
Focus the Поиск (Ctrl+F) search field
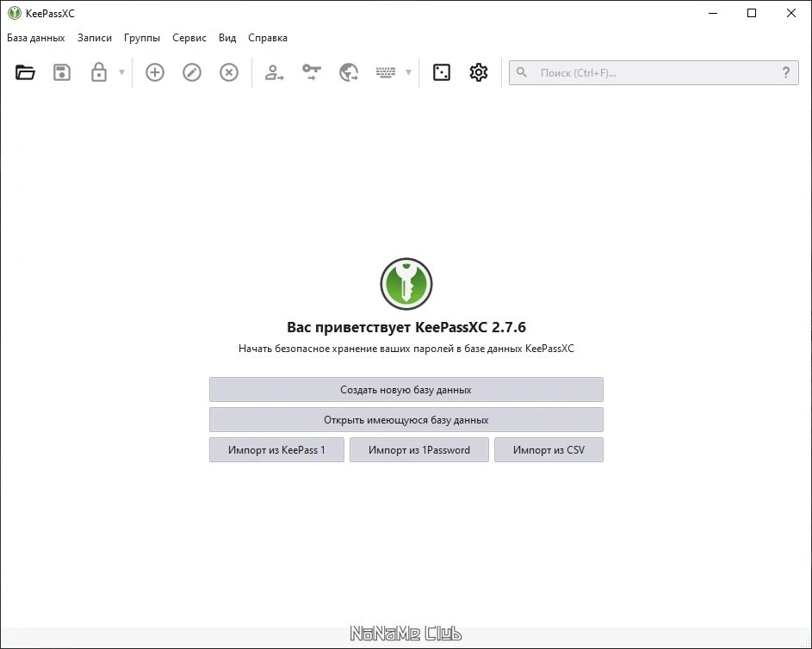tap(654, 73)
